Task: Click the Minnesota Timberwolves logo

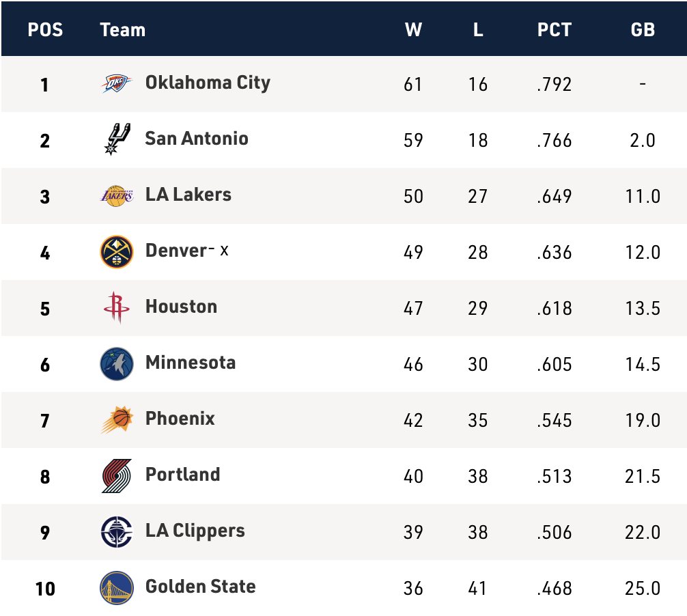Action: [x=116, y=363]
